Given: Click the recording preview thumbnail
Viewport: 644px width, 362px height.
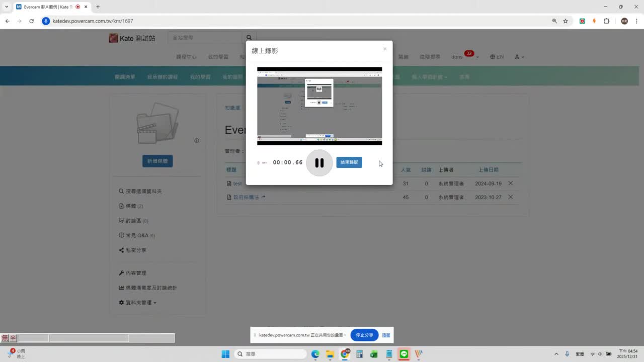Looking at the screenshot, I should [x=319, y=106].
